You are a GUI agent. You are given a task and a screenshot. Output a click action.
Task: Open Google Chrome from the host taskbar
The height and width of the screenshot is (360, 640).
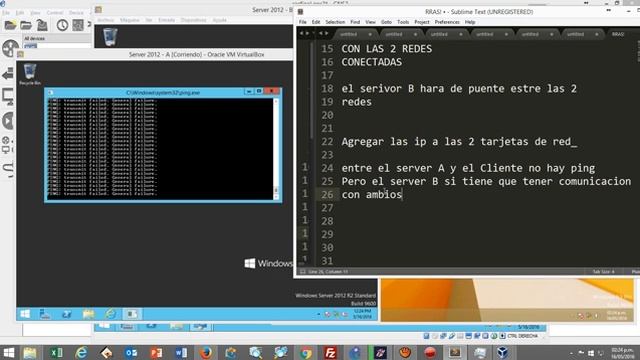pyautogui.click(x=305, y=353)
